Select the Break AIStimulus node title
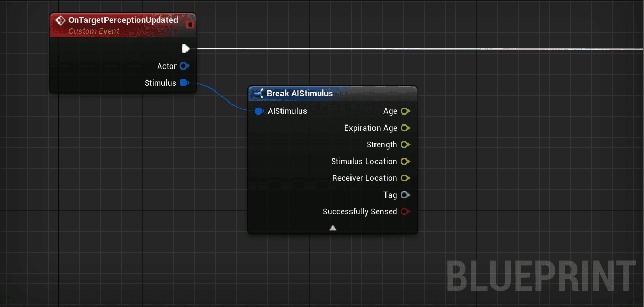Image resolution: width=644 pixels, height=307 pixels. pyautogui.click(x=300, y=94)
